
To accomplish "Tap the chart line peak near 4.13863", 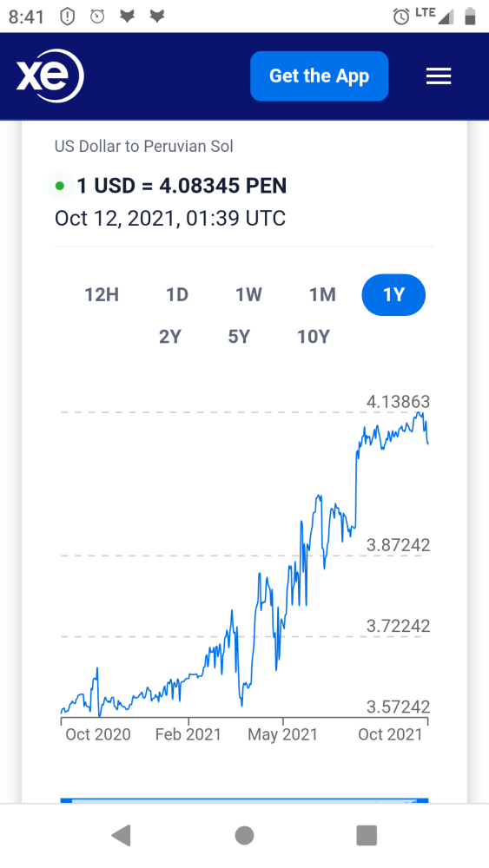I will 420,413.
